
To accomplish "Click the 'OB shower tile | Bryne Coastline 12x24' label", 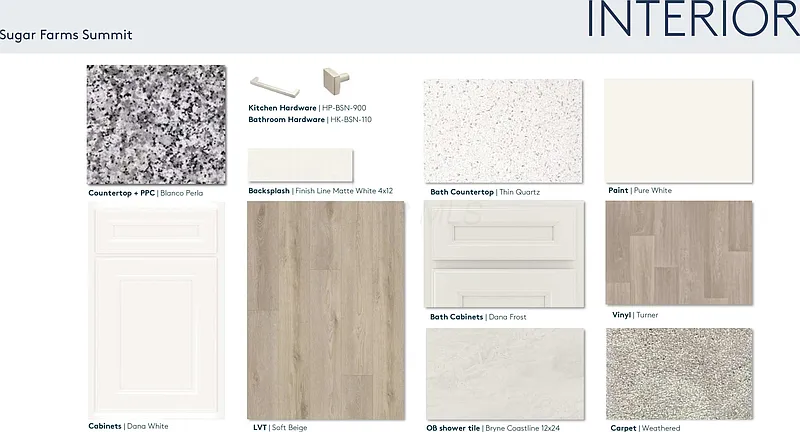I will pyautogui.click(x=493, y=428).
